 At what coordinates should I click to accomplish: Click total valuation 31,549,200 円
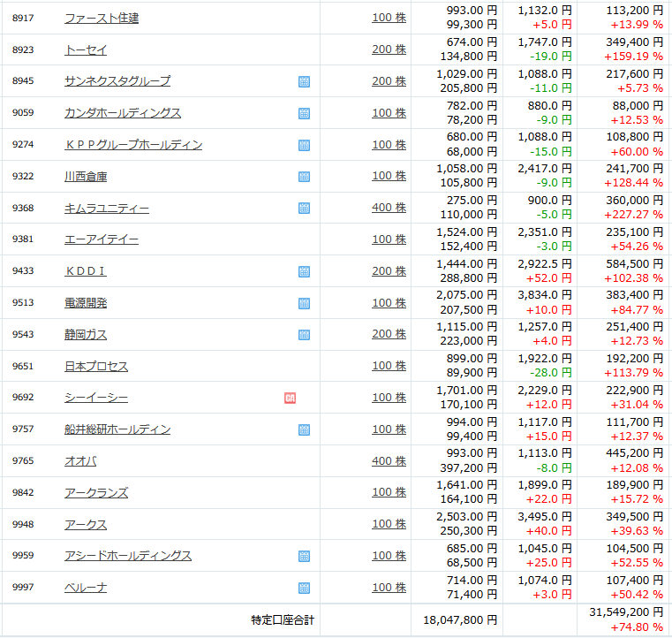(626, 612)
